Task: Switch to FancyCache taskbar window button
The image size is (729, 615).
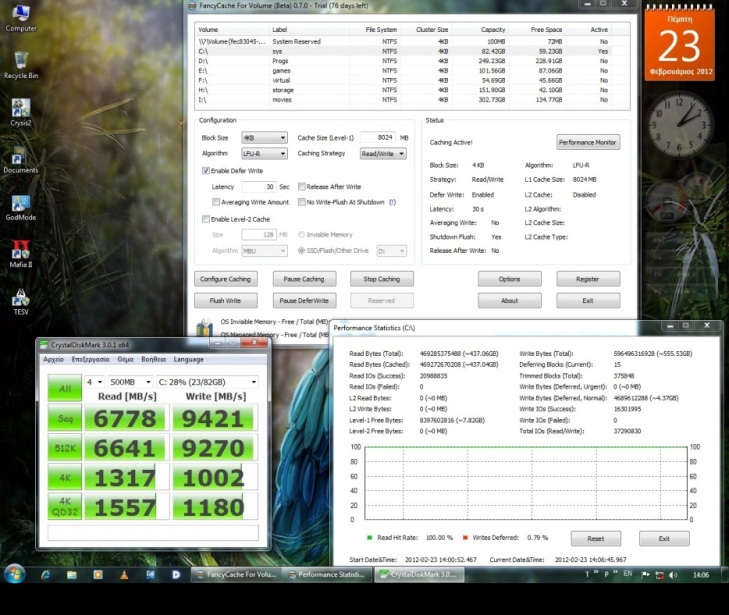Action: tap(237, 575)
